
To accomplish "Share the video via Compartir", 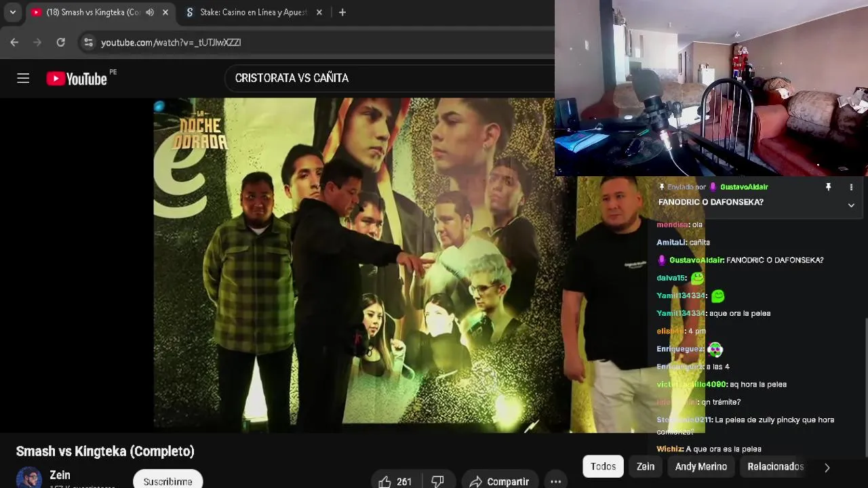I will (500, 481).
